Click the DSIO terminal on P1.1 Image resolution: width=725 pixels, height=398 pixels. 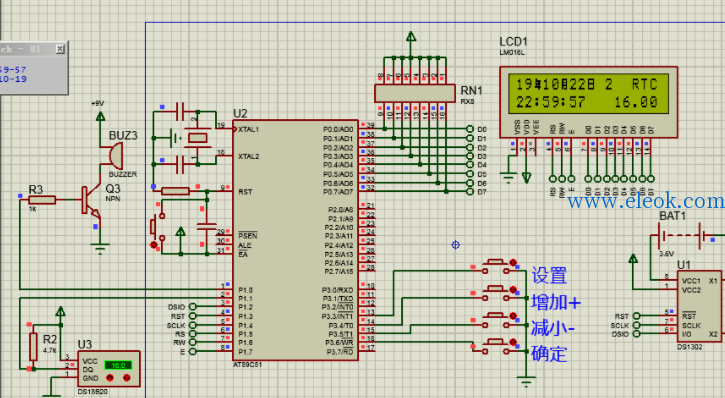coord(192,307)
